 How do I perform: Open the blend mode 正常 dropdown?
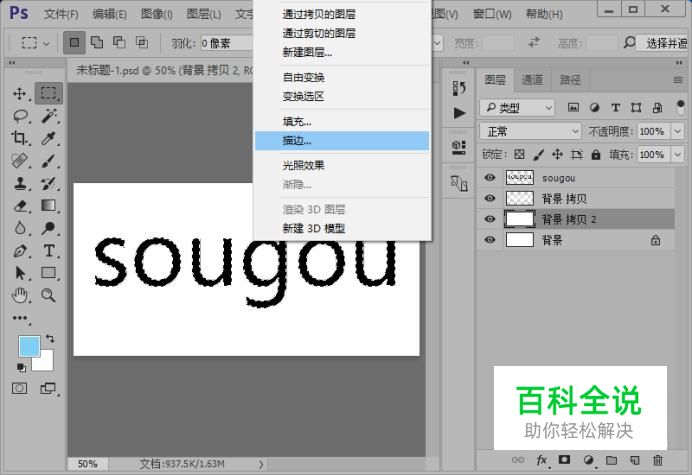point(530,132)
